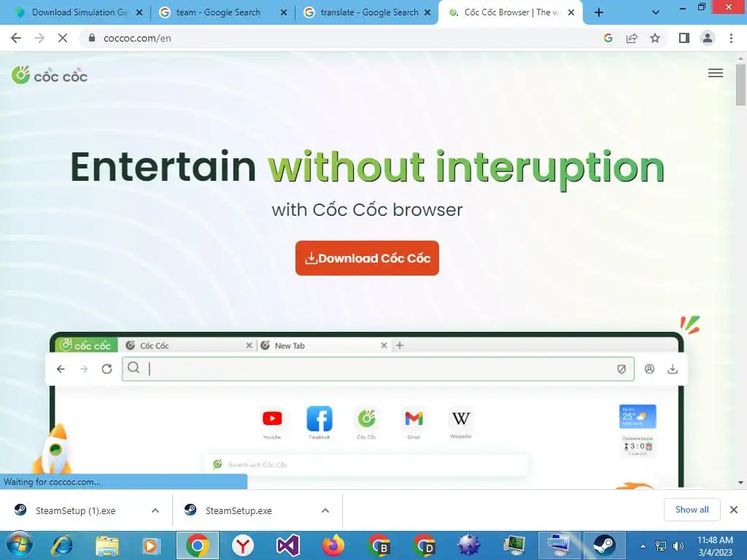This screenshot has height=560, width=747.
Task: Open File Explorer folder in taskbar
Action: pos(107,545)
